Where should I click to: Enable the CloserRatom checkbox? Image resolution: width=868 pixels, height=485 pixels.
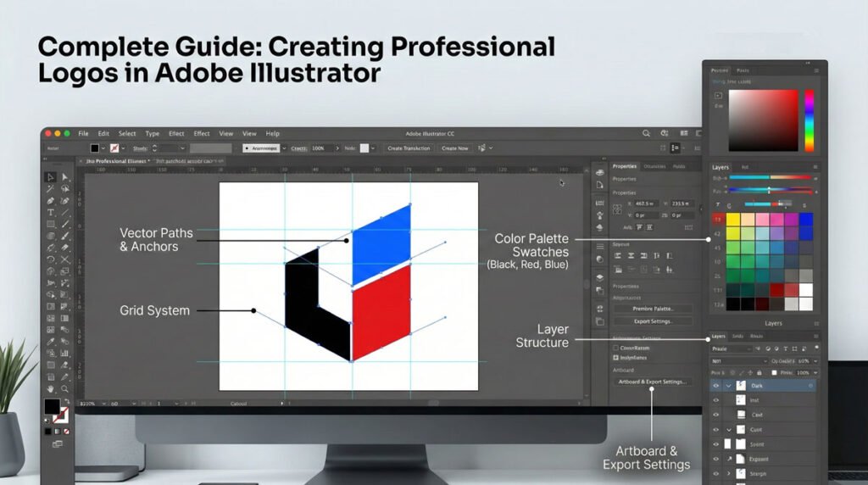pos(616,348)
